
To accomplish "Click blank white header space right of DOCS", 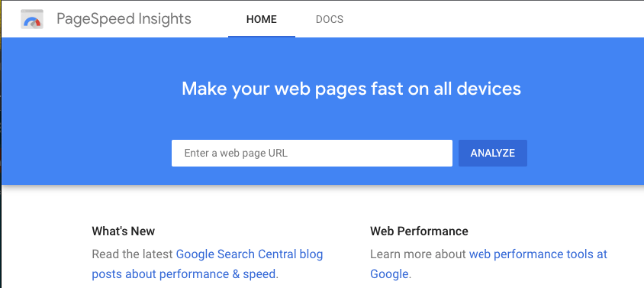I will [x=493, y=19].
